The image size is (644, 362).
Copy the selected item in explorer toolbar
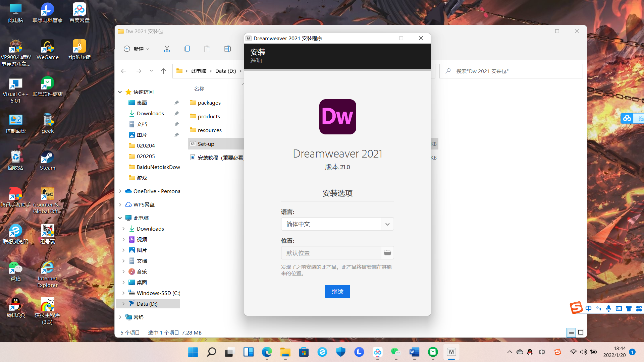[x=187, y=49]
